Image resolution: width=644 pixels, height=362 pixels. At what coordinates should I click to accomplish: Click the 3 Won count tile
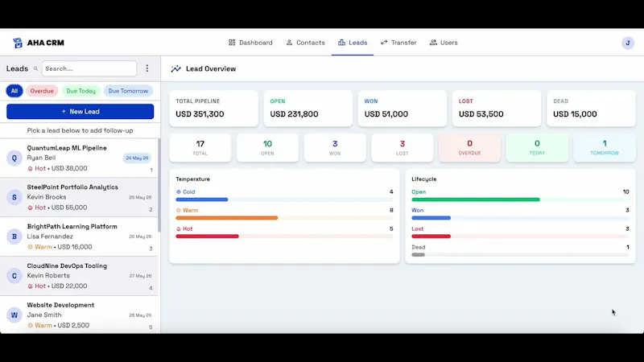pos(335,148)
